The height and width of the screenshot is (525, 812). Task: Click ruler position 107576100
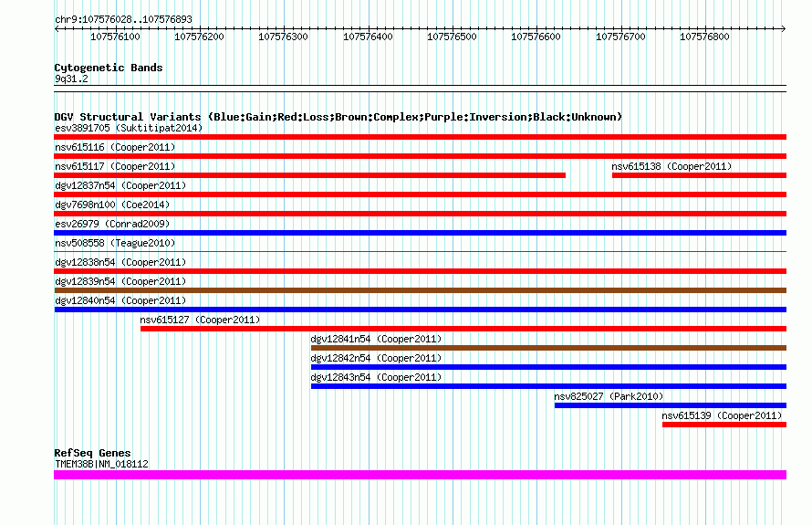click(x=115, y=37)
